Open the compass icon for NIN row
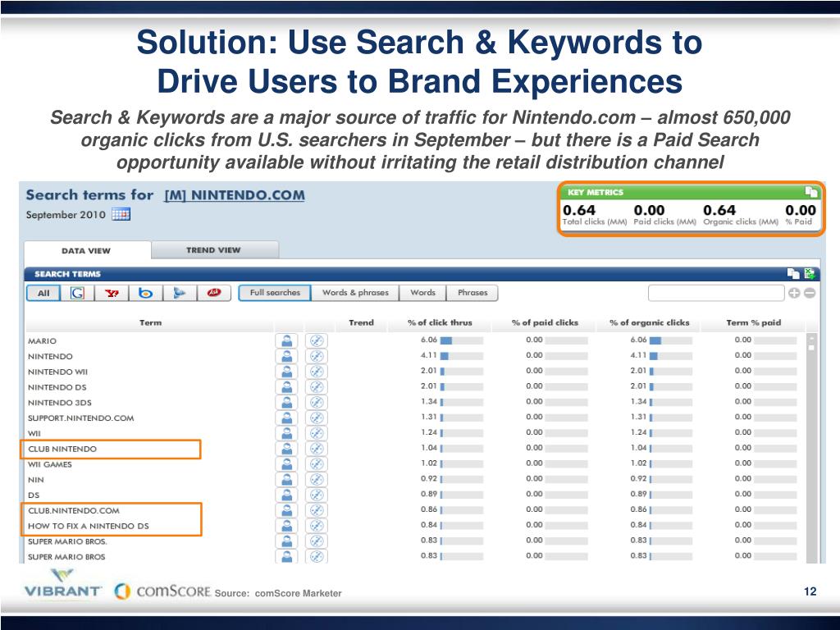The image size is (840, 630). click(x=317, y=479)
